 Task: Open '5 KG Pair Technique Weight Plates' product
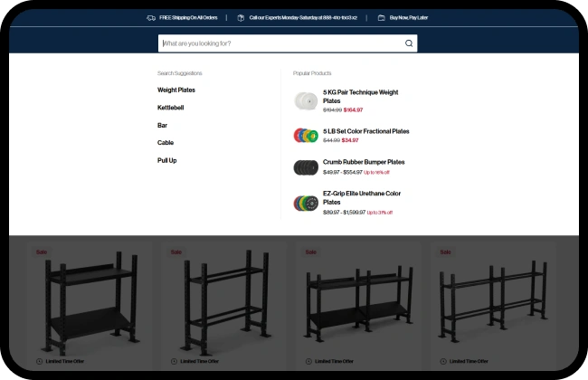(x=360, y=97)
